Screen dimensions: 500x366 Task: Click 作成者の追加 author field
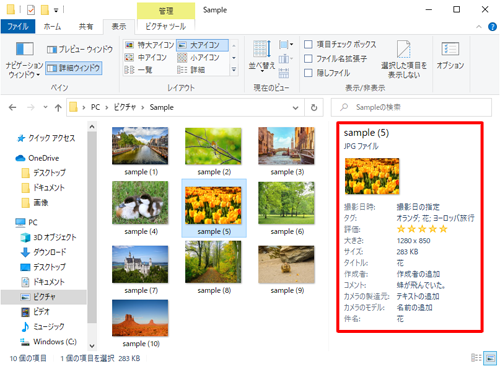coord(418,274)
